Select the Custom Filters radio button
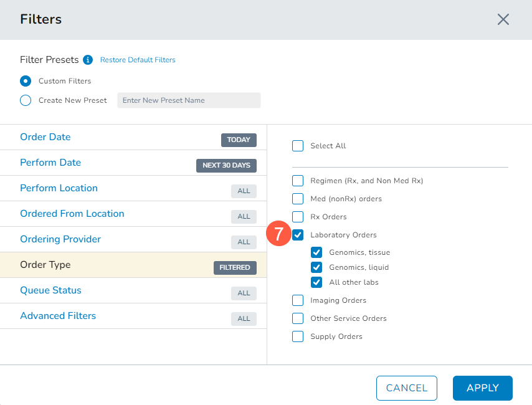The image size is (532, 405). click(x=26, y=81)
